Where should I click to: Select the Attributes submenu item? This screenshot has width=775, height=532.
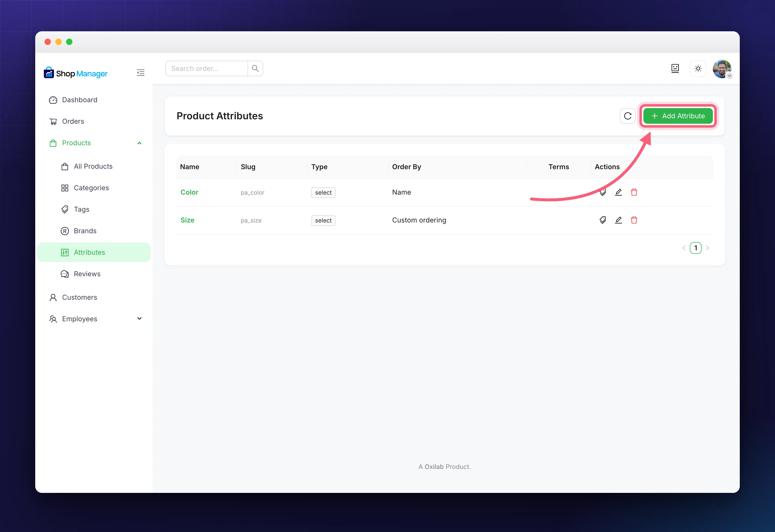coord(94,252)
